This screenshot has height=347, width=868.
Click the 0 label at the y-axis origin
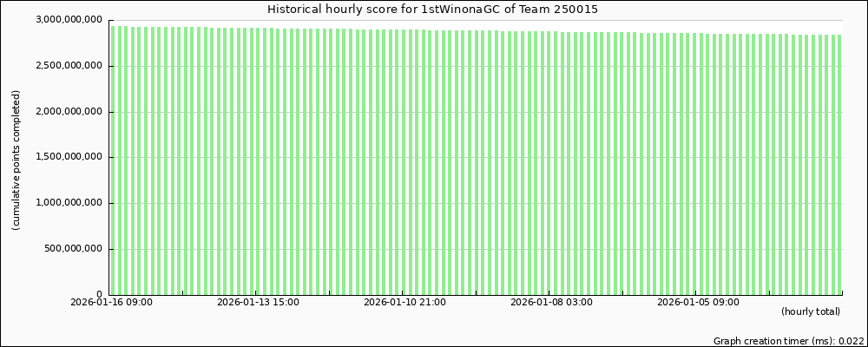pyautogui.click(x=100, y=295)
